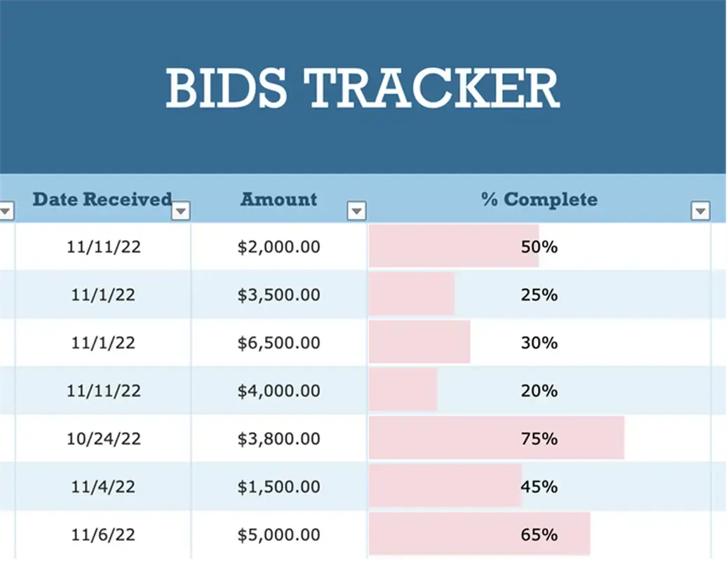
Task: Expand the % Complete filter dropdown
Action: pos(700,210)
